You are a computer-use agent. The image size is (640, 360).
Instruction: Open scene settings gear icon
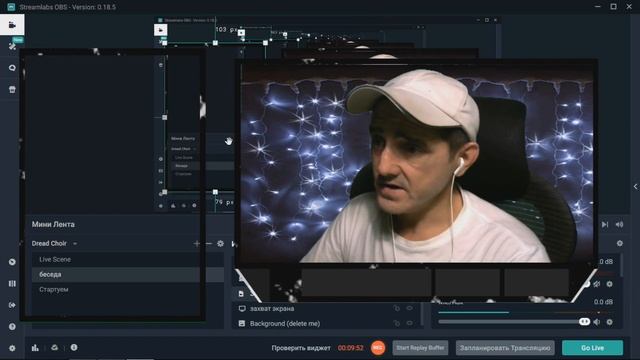coord(220,244)
